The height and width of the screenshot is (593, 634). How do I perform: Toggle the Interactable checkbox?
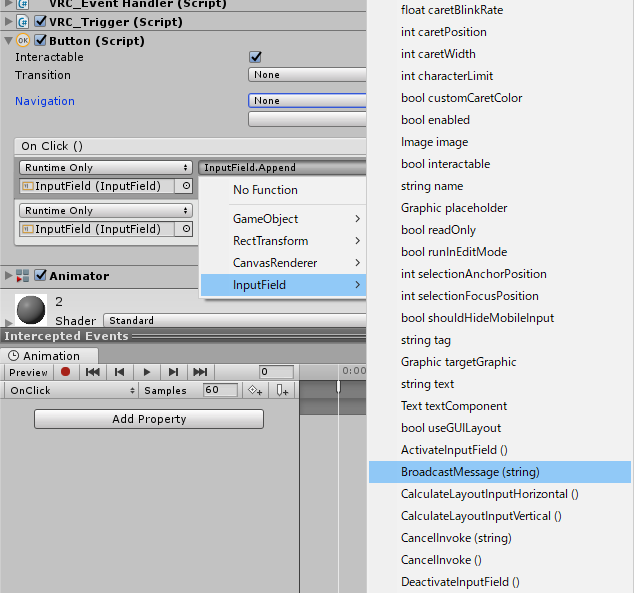255,57
